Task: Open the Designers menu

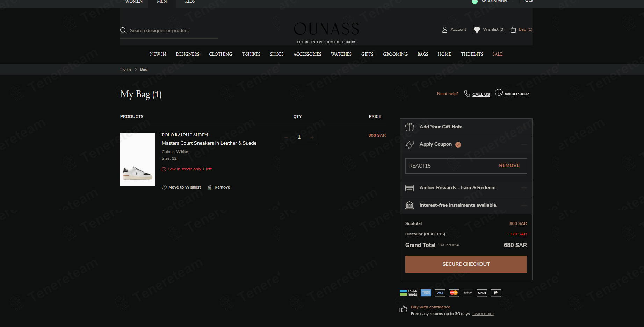Action: [x=188, y=54]
